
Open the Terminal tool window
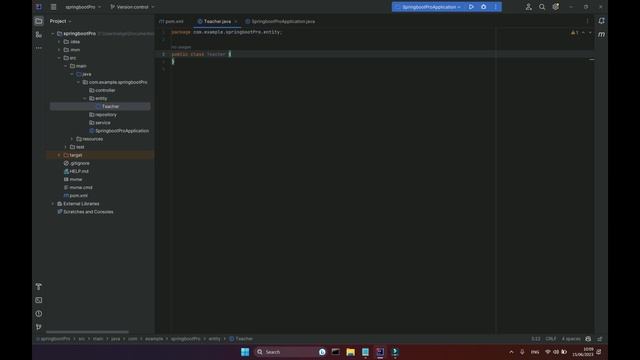point(39,300)
